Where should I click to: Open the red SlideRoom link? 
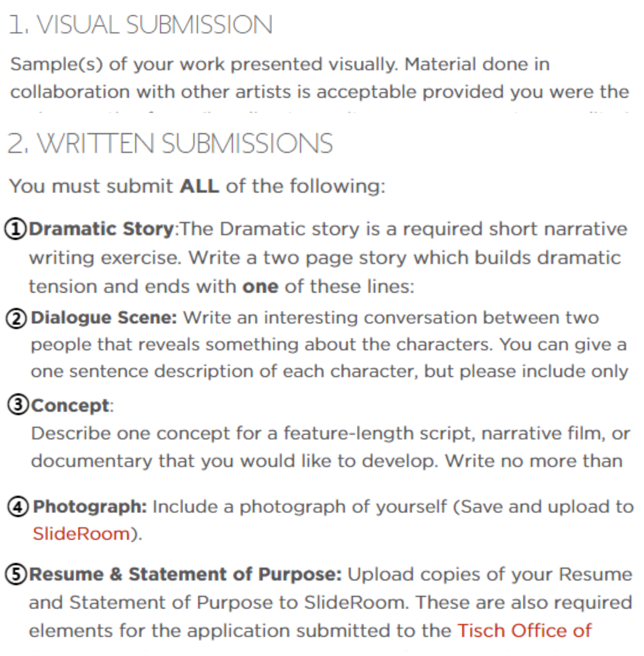coord(81,533)
